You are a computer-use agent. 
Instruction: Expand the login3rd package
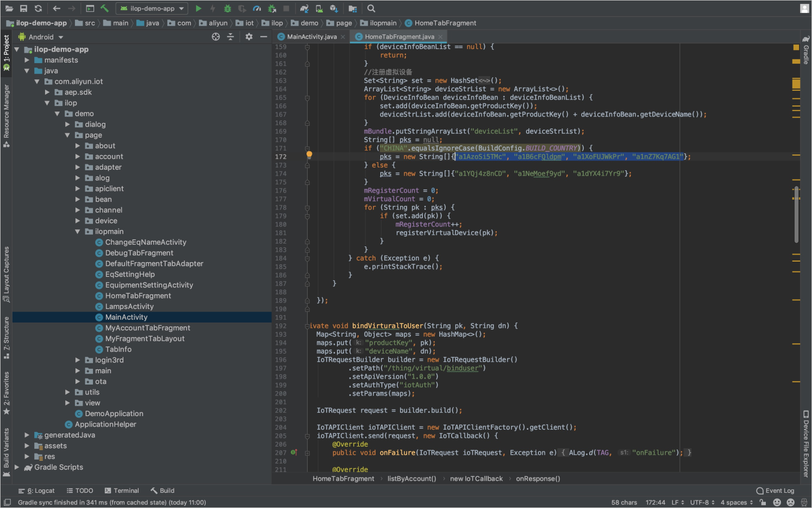[78, 360]
